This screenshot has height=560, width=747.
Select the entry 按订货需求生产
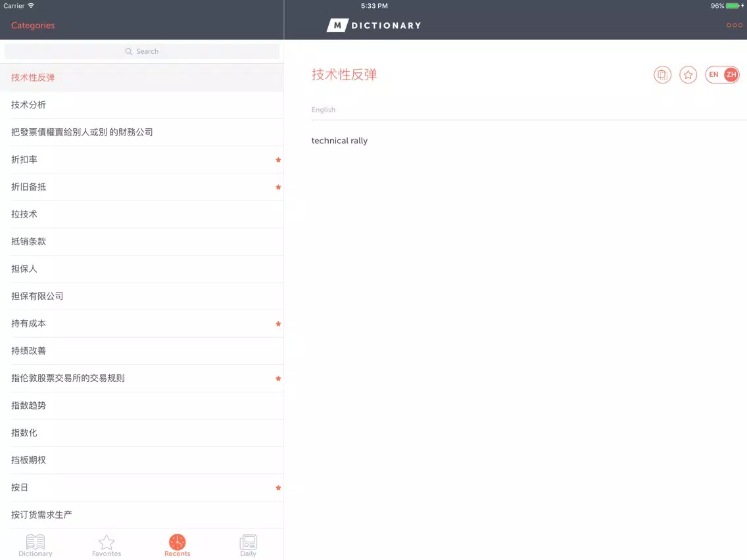[x=142, y=515]
